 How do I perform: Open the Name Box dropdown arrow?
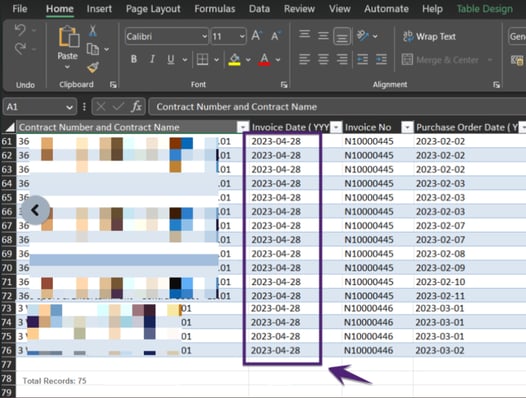coord(69,107)
